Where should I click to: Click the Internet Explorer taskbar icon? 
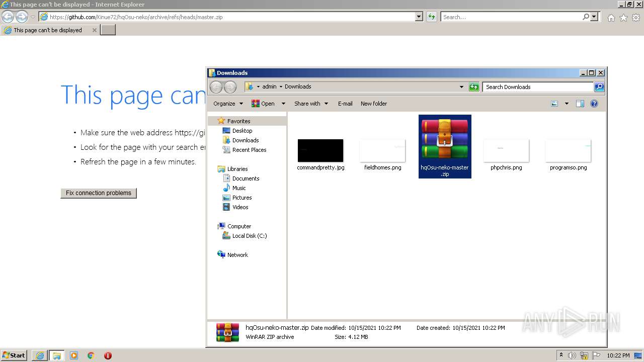click(40, 355)
